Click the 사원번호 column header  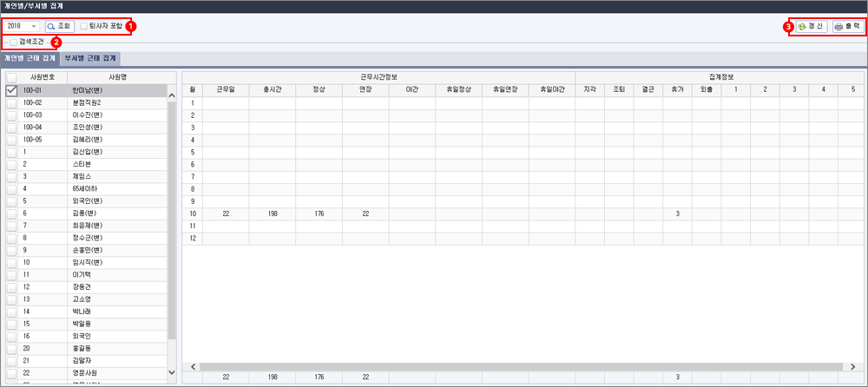click(43, 77)
